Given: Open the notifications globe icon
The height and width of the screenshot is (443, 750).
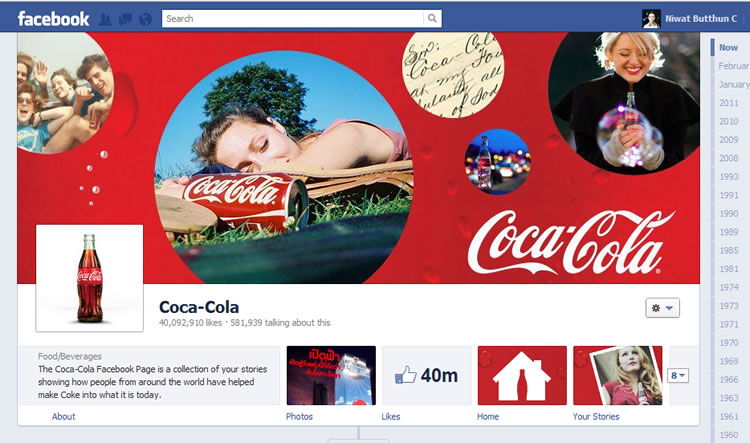Looking at the screenshot, I should pos(145,19).
